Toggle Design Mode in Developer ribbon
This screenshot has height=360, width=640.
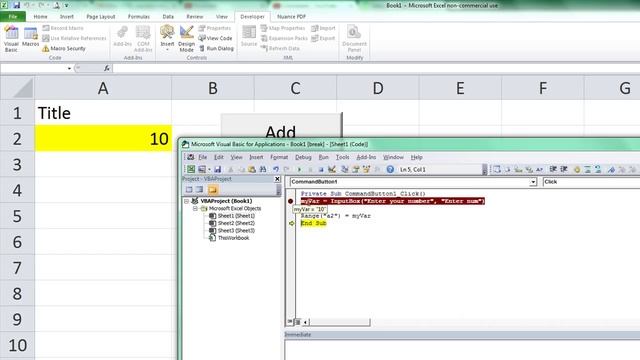coord(187,38)
